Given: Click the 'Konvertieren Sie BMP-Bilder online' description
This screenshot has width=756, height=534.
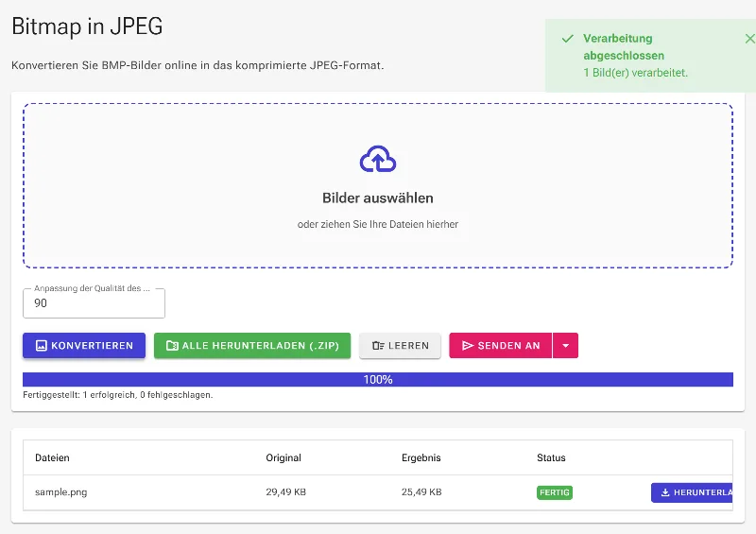Looking at the screenshot, I should pyautogui.click(x=198, y=65).
